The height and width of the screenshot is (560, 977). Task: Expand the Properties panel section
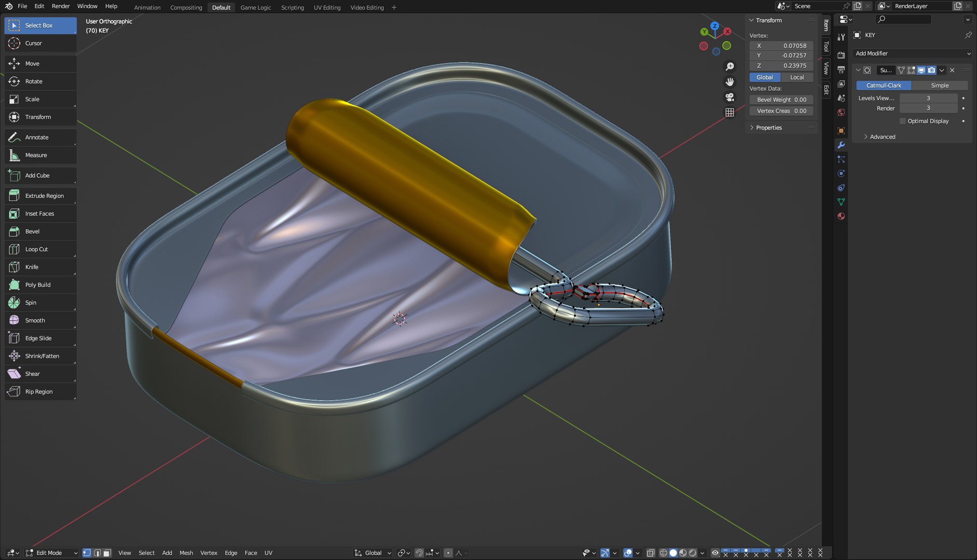768,128
